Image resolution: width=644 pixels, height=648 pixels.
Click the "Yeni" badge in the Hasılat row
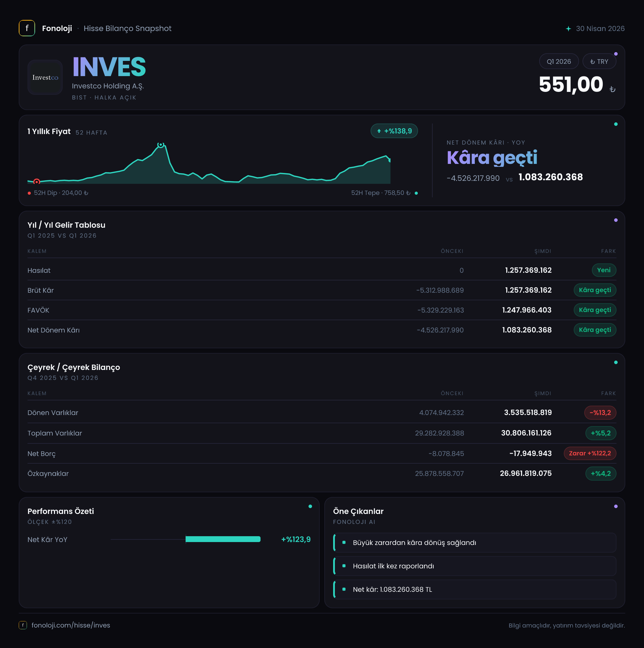[x=604, y=270]
